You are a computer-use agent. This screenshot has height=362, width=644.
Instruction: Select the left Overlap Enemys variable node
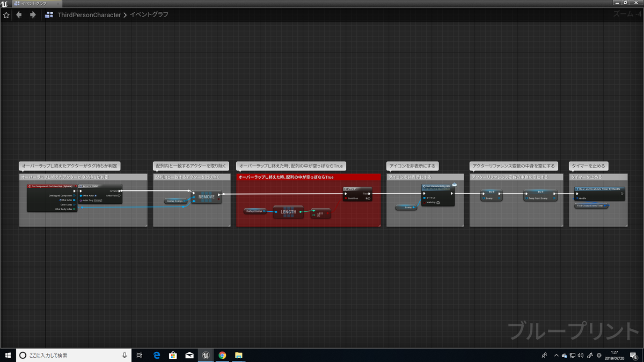(177, 201)
